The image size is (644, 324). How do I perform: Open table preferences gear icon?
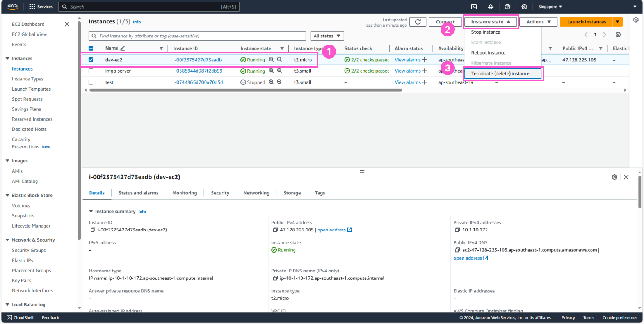pyautogui.click(x=618, y=35)
